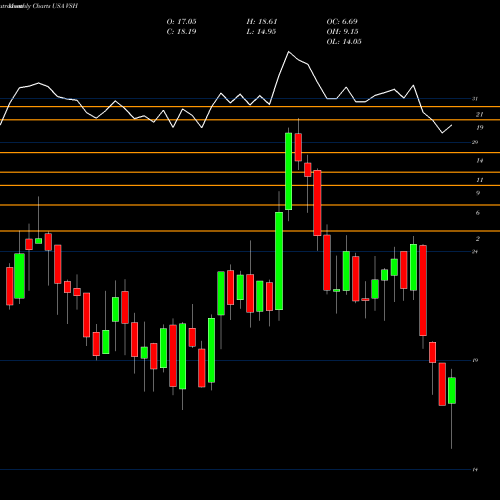Click the axis label 11

(x=479, y=180)
